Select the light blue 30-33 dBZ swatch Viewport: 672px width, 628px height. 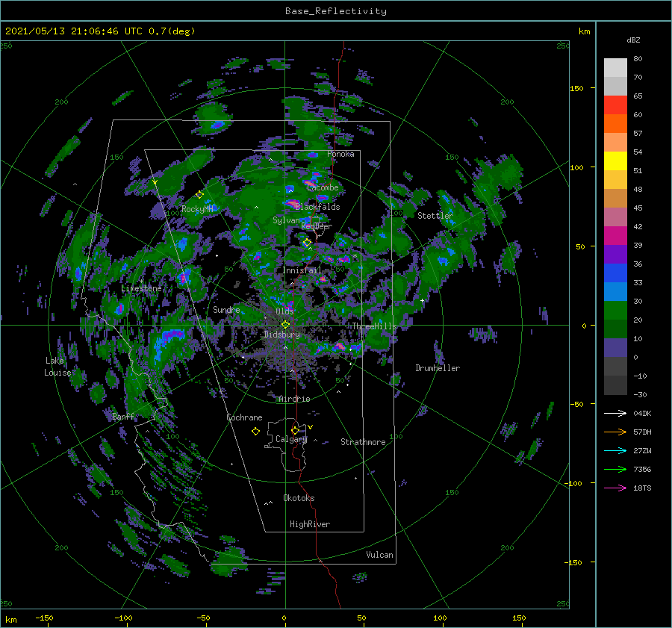point(615,292)
